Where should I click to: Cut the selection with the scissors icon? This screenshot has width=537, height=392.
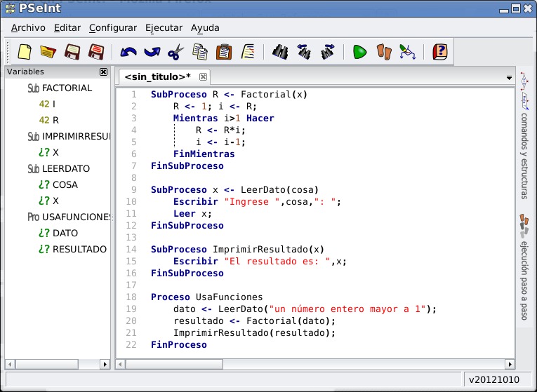point(175,52)
